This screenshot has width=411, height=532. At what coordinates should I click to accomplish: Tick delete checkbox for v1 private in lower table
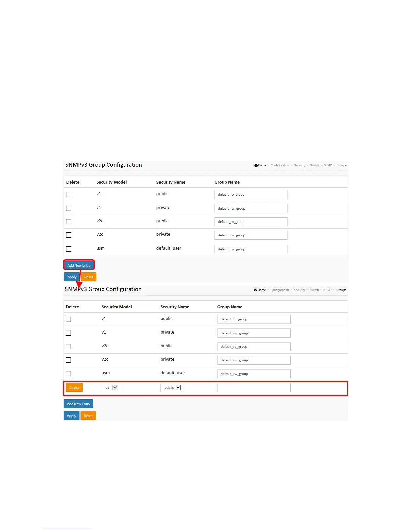pyautogui.click(x=68, y=333)
